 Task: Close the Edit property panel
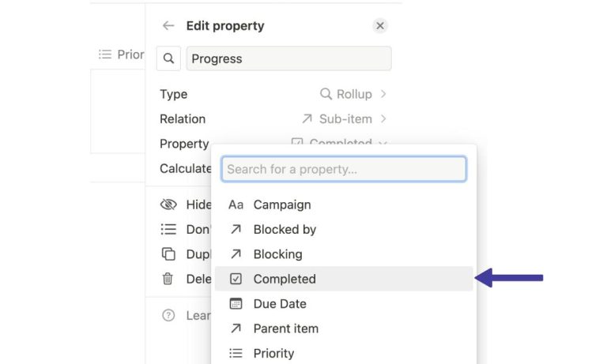380,25
